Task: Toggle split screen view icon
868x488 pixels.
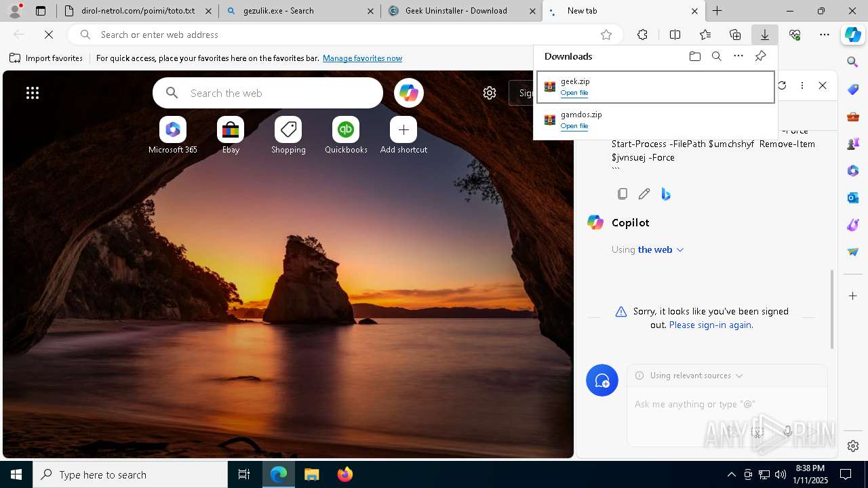Action: [x=675, y=35]
